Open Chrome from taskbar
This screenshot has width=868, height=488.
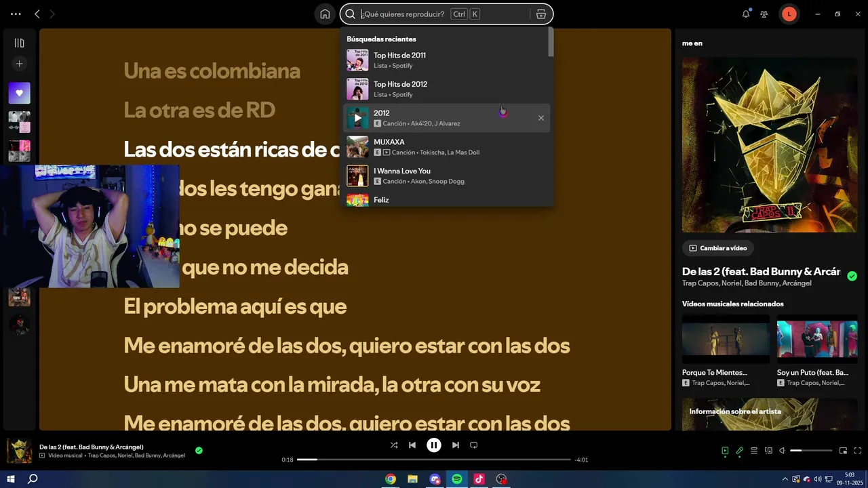391,479
